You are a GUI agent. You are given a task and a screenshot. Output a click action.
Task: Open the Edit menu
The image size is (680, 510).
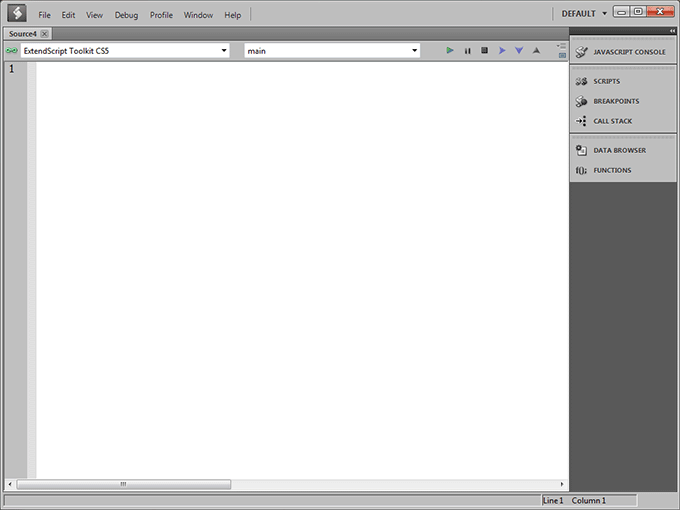68,15
